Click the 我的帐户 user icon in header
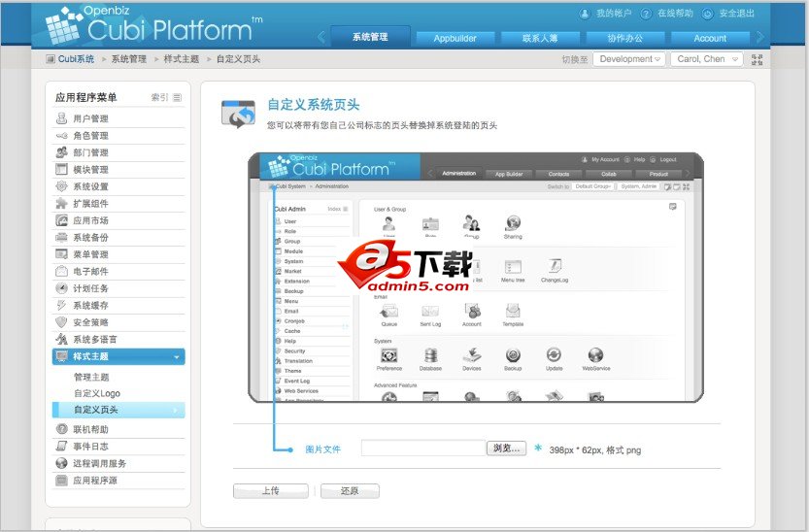Viewport: 809px width, 532px height. click(585, 14)
